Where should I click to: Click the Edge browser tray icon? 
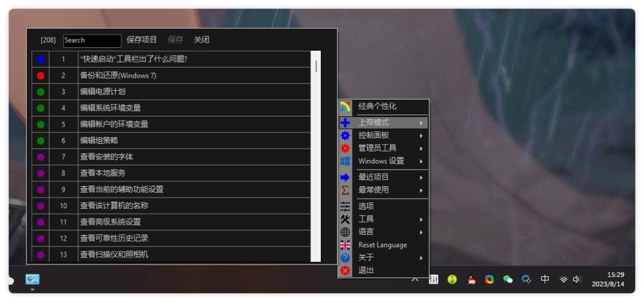[489, 279]
